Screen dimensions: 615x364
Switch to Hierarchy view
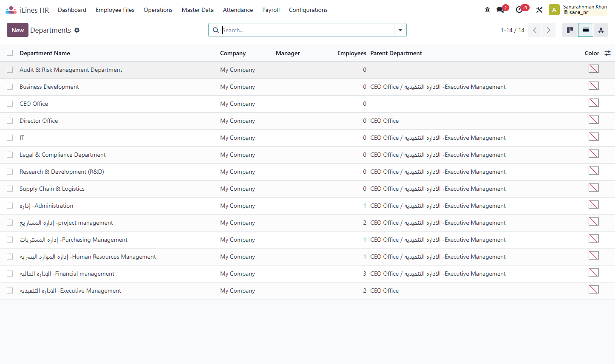click(x=601, y=30)
